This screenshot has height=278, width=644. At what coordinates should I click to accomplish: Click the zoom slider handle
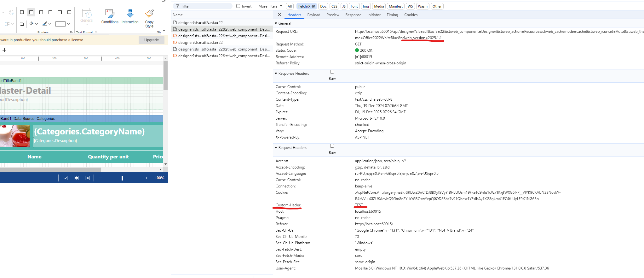point(122,178)
